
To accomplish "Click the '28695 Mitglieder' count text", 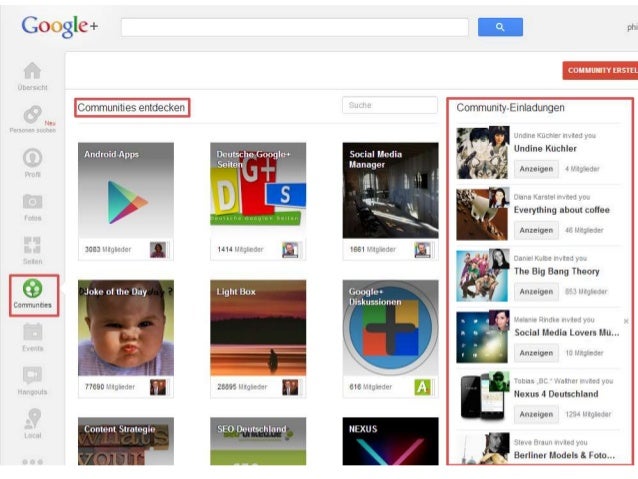I will coord(242,387).
